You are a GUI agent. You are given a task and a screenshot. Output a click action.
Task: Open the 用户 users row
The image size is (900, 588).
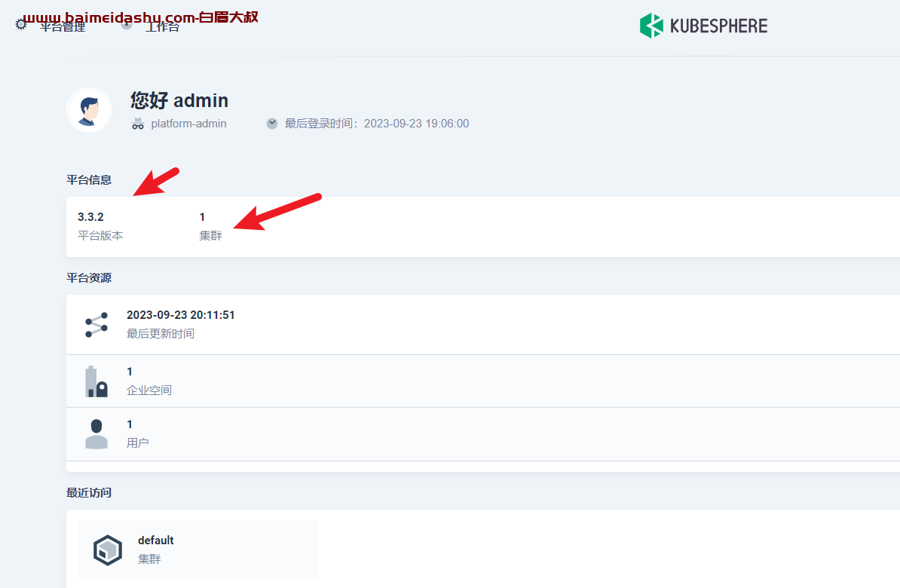482,434
